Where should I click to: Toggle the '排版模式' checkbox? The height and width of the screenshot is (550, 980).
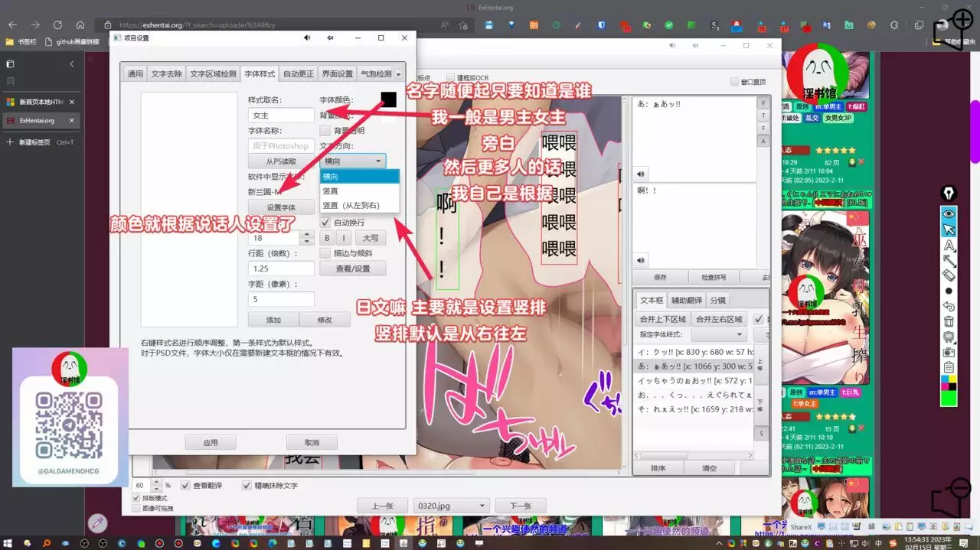(136, 498)
